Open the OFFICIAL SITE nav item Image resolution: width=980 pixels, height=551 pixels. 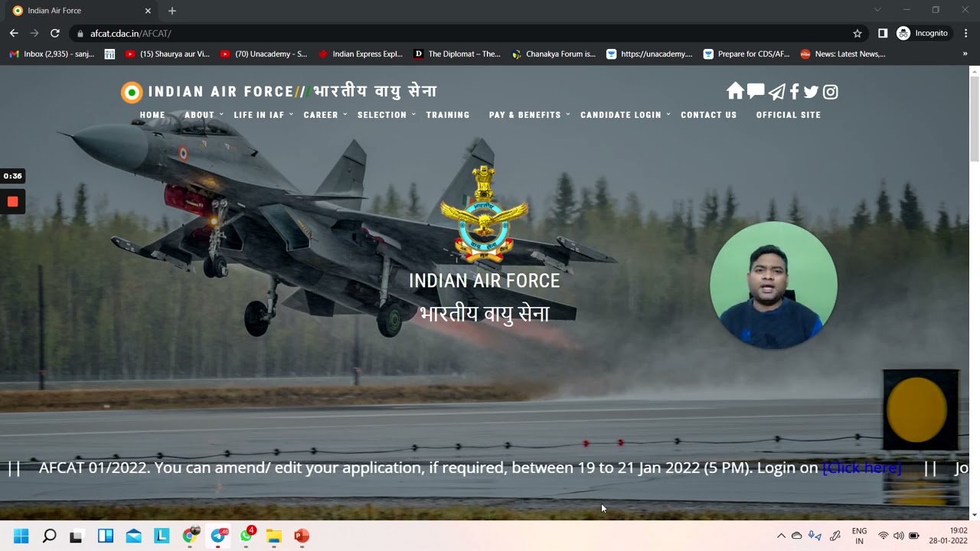click(x=789, y=115)
